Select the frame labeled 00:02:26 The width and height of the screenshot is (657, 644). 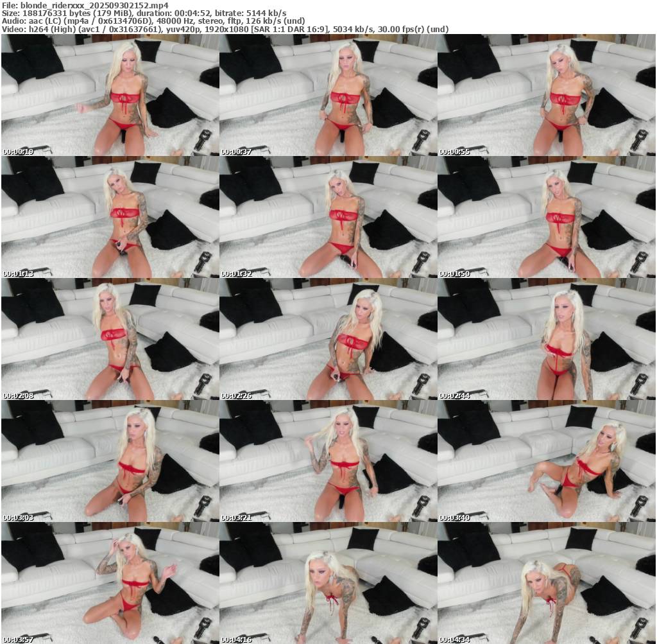tap(328, 339)
